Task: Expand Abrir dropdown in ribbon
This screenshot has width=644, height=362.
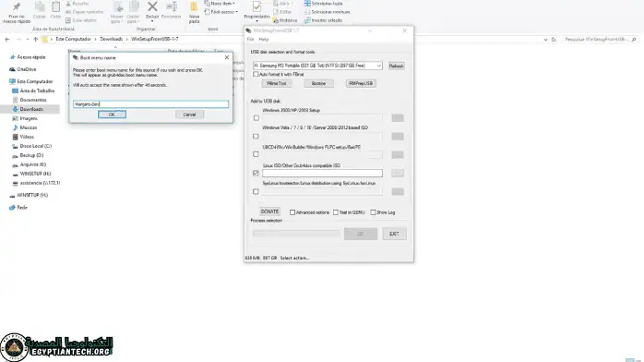Action: coord(292,4)
